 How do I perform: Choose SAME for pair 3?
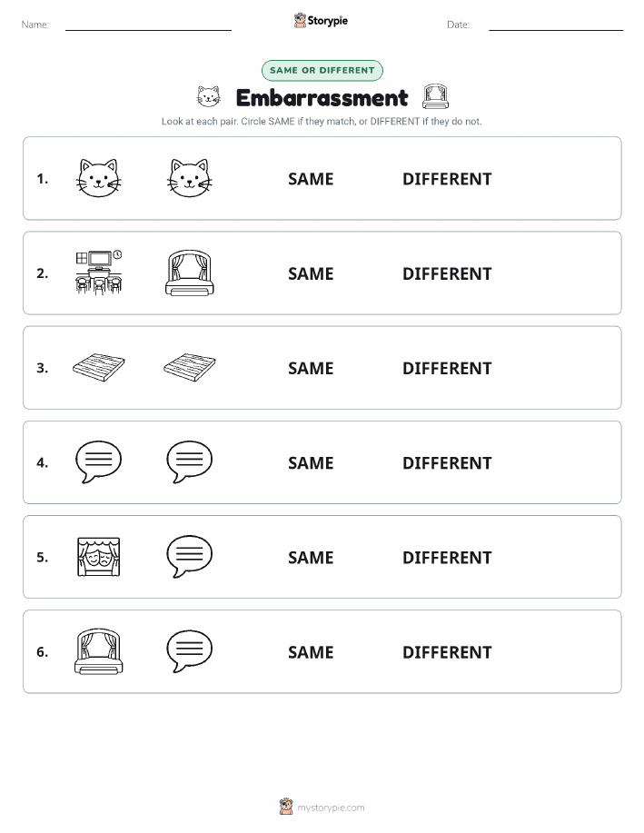(311, 368)
